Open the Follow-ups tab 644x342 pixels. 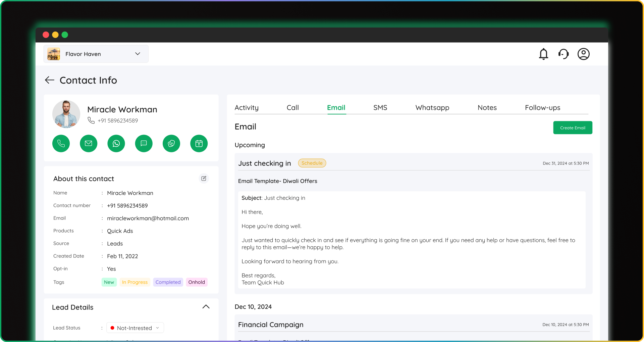coord(543,108)
